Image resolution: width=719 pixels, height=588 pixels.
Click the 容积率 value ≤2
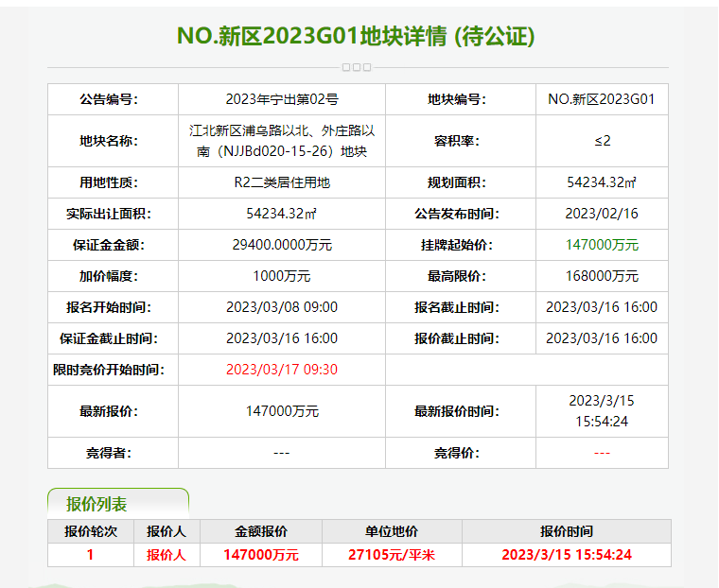pyautogui.click(x=602, y=141)
